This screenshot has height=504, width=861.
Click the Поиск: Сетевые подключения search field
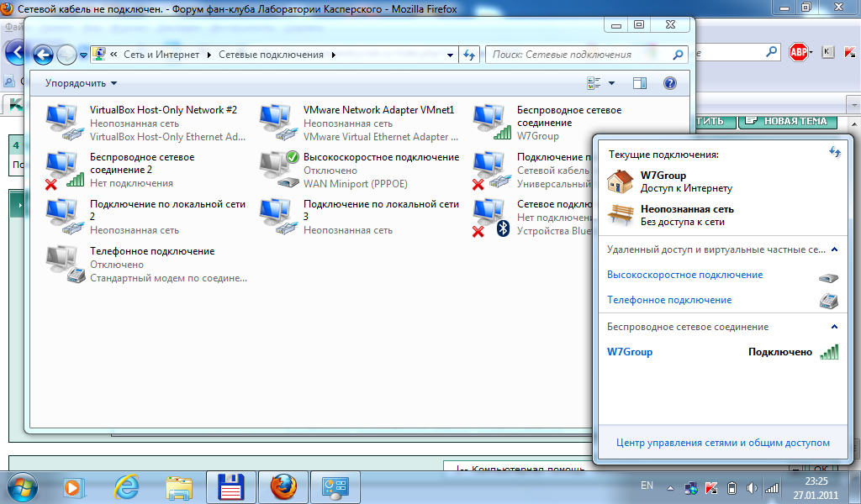click(579, 55)
